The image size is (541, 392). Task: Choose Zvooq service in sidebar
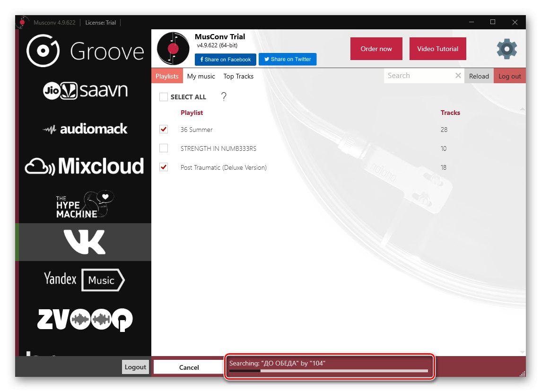85,320
